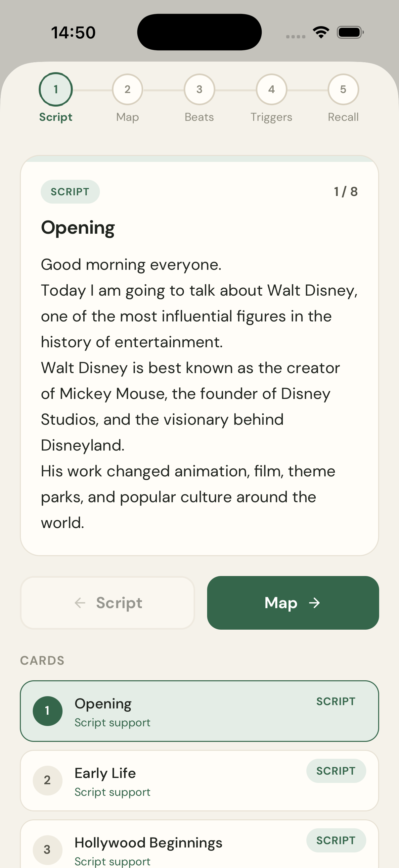Tap 'Script support' under Opening
Screen dimensions: 399x868
coord(112,723)
